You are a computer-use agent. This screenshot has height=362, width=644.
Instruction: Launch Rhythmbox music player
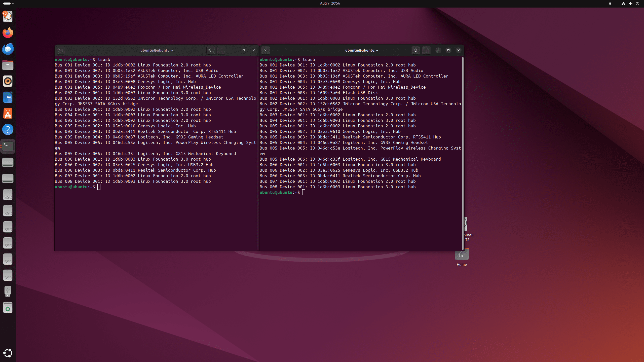click(8, 81)
